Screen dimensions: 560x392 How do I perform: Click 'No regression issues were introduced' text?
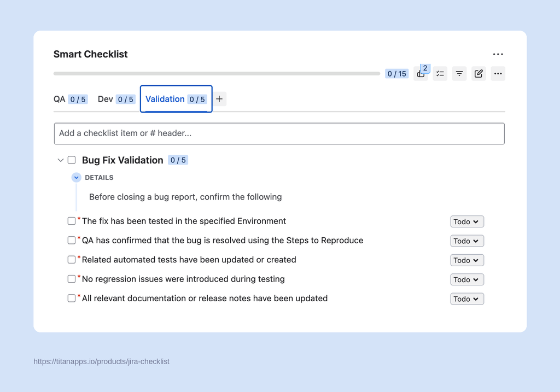pos(183,279)
